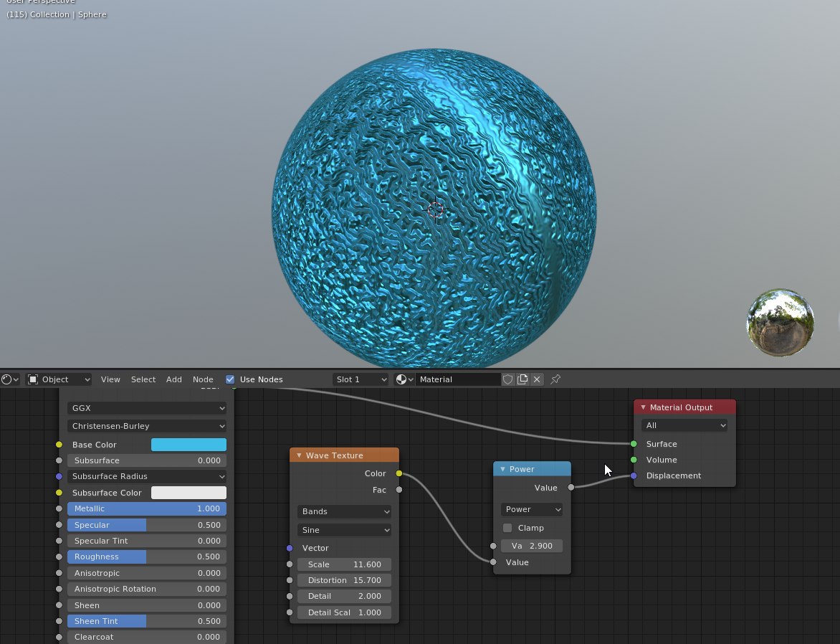Click the Wave Texture Color output socket
The width and height of the screenshot is (840, 644).
click(x=399, y=473)
